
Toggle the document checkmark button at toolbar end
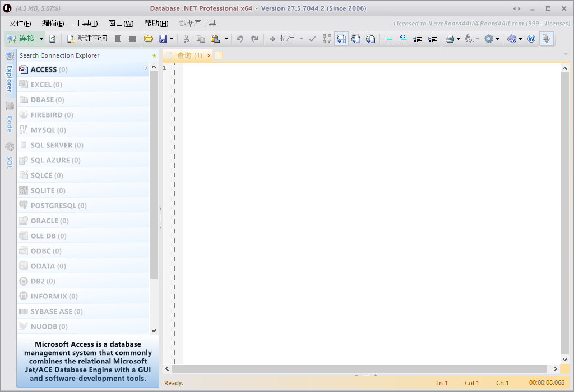pyautogui.click(x=547, y=39)
